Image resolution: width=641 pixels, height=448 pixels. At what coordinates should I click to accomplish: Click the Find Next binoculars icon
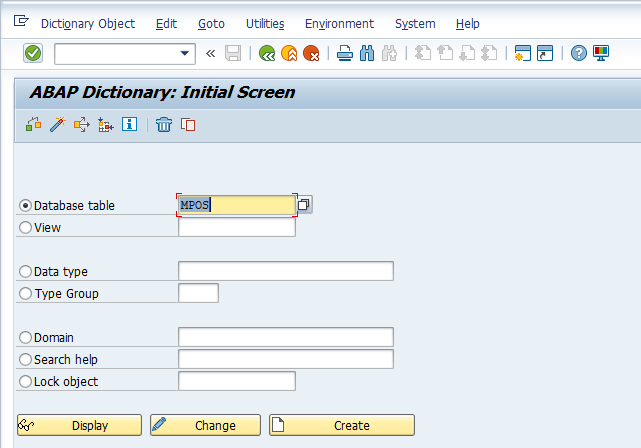389,54
